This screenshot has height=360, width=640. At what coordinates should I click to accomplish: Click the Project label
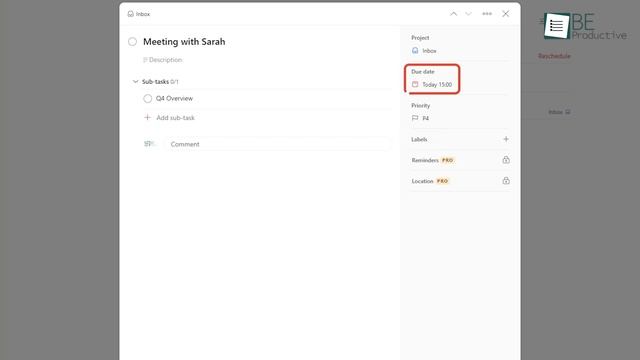pyautogui.click(x=420, y=38)
